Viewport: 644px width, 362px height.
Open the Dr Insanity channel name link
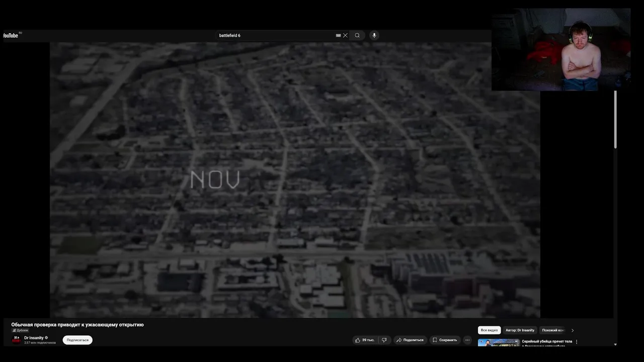(x=34, y=338)
